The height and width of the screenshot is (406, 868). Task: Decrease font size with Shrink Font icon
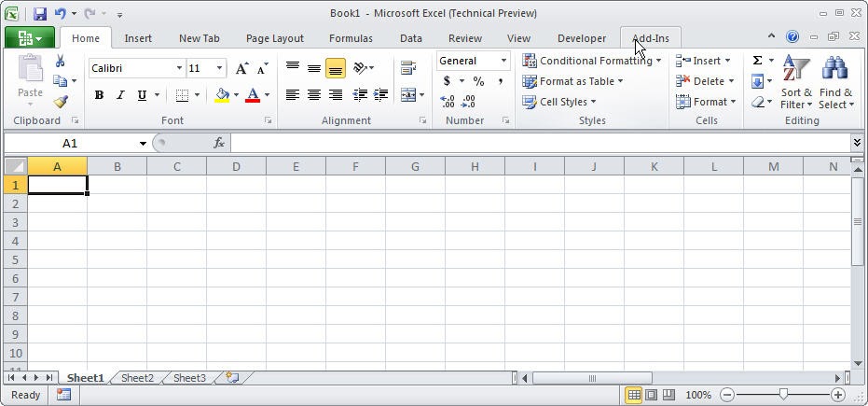tap(262, 69)
